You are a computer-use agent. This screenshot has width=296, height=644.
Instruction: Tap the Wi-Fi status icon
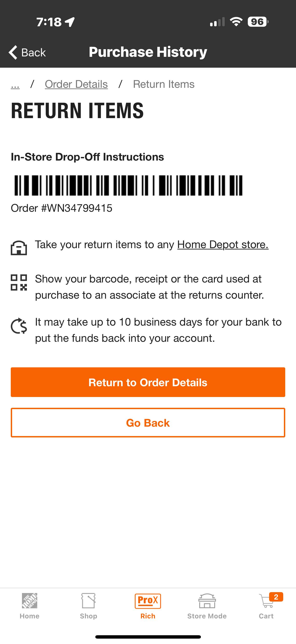(x=236, y=22)
